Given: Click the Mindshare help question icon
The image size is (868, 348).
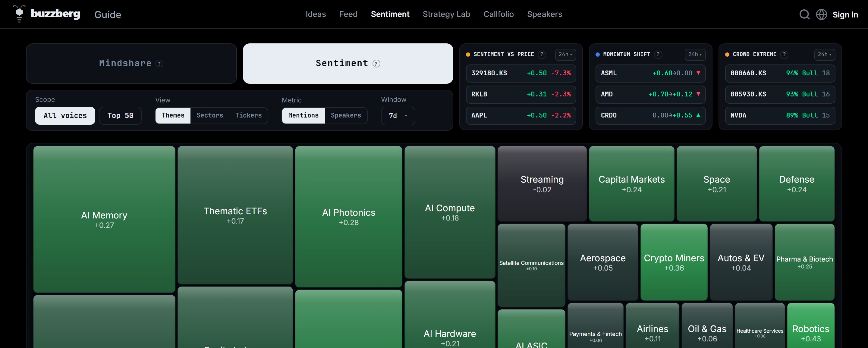Looking at the screenshot, I should [x=159, y=64].
